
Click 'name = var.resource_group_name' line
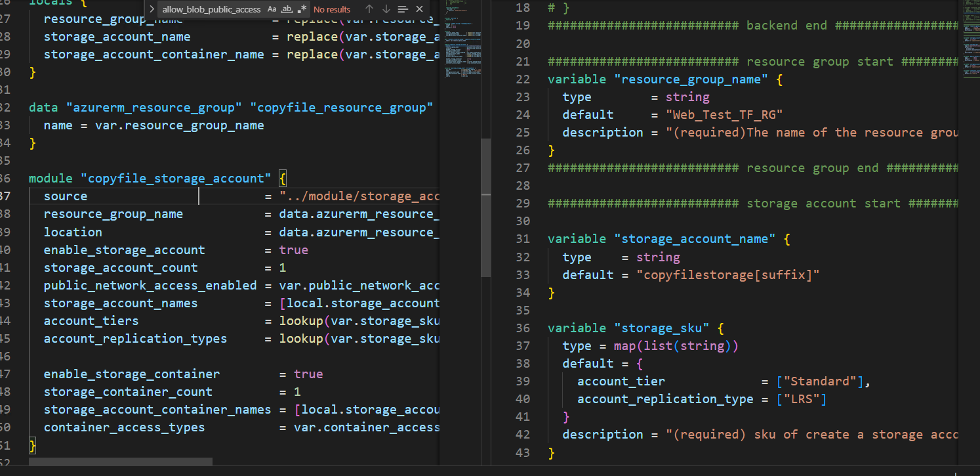coord(153,125)
